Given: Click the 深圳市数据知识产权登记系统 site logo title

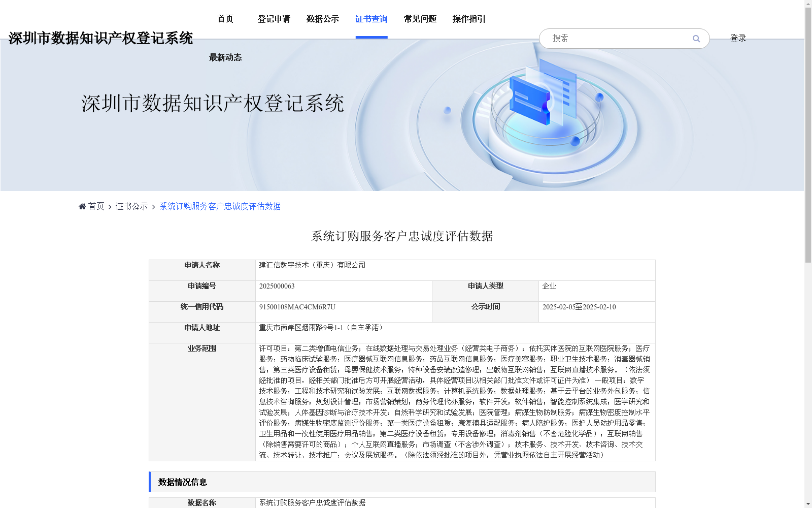Looking at the screenshot, I should pos(100,38).
